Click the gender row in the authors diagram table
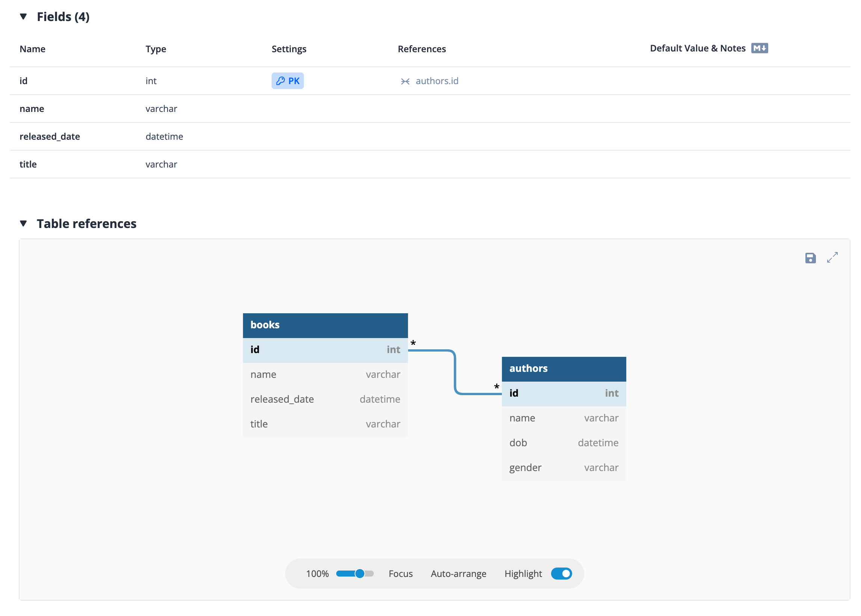861x616 pixels. [563, 468]
